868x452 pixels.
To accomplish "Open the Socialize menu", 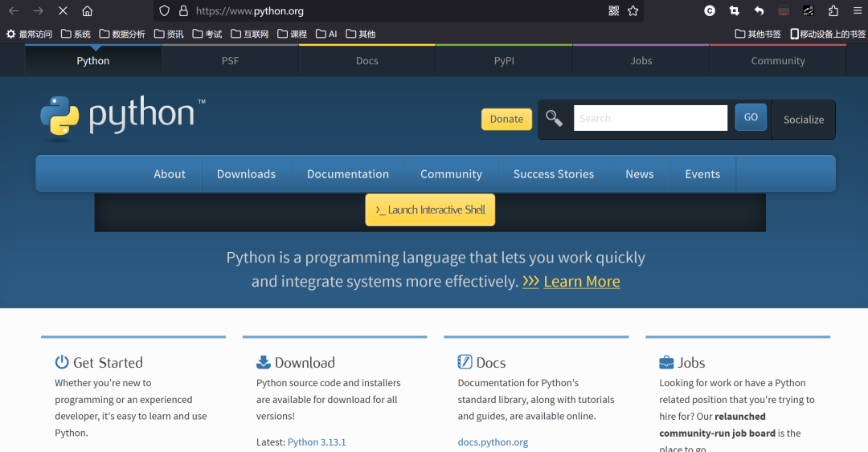I will 803,120.
